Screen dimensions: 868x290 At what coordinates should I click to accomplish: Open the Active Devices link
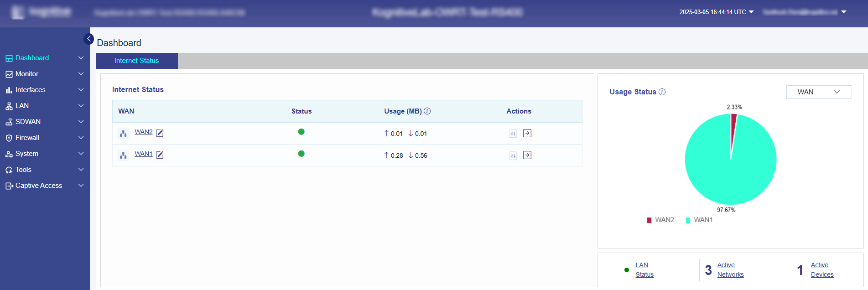tap(821, 270)
